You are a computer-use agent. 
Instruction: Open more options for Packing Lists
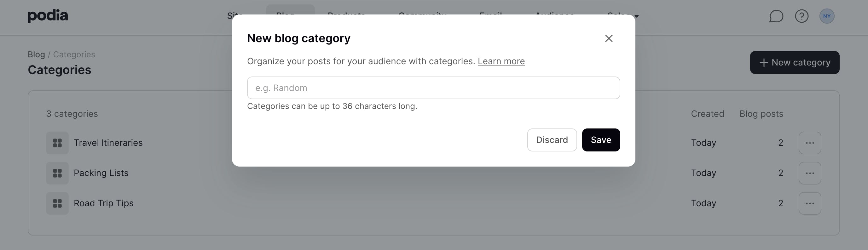[x=810, y=173]
